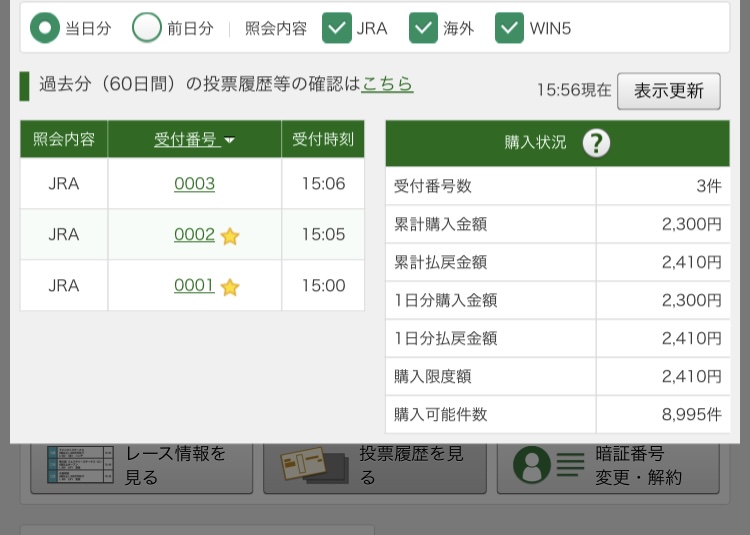
Task: Uncheck the JRA checkbox
Action: 337,28
